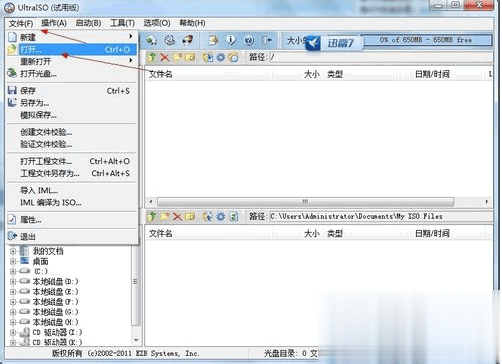The width and height of the screenshot is (502, 364).
Task: Select the 打开光盘... menu entry
Action: point(72,73)
